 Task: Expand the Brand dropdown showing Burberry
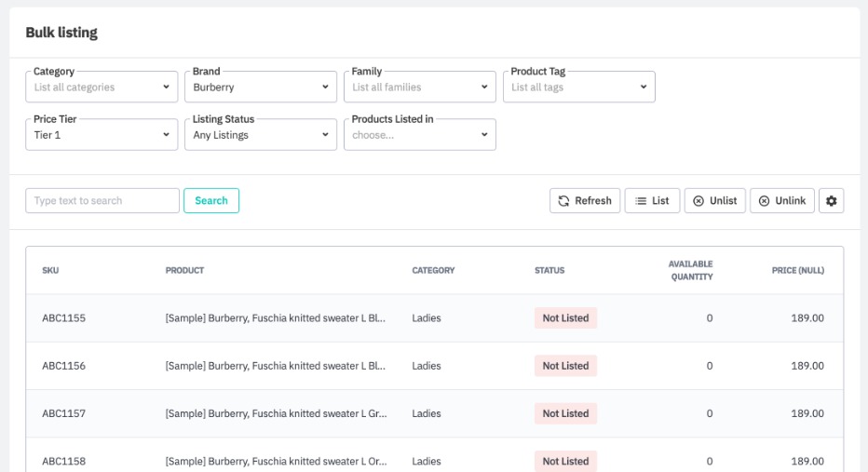pyautogui.click(x=261, y=88)
